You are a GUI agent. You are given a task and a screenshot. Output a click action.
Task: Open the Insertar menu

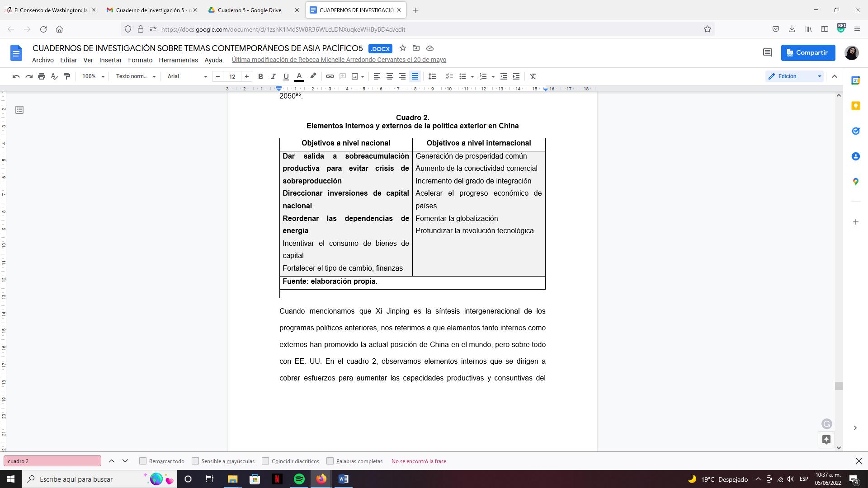[110, 60]
